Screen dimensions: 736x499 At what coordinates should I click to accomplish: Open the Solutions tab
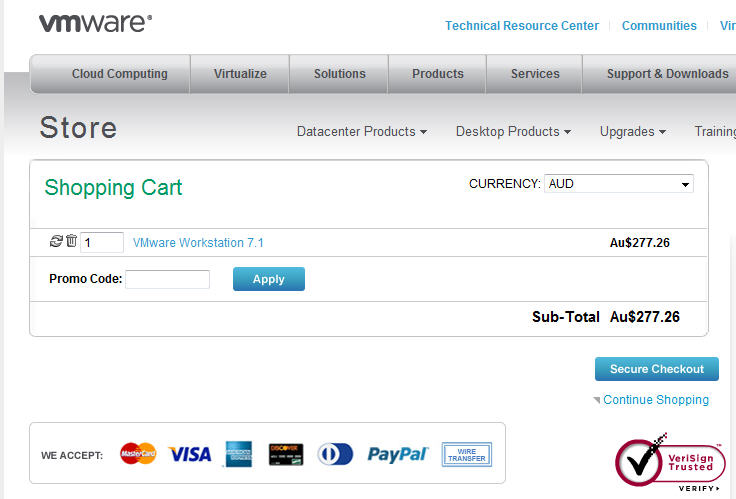(x=339, y=74)
